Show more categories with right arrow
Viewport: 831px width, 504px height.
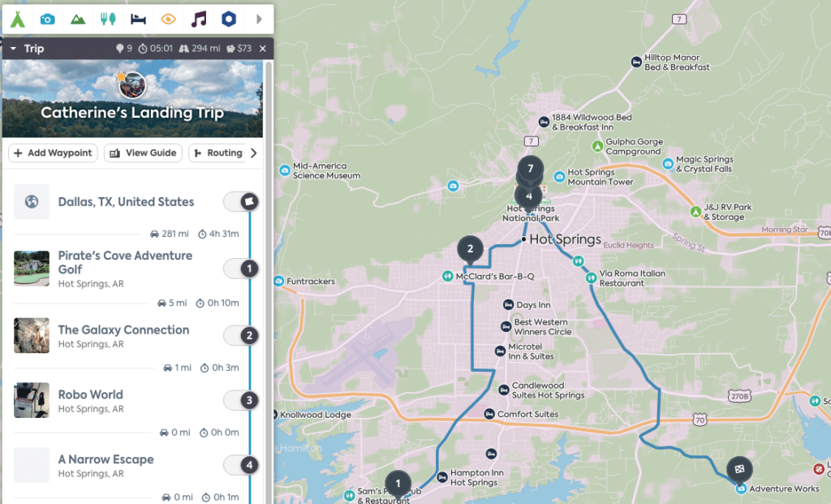259,19
